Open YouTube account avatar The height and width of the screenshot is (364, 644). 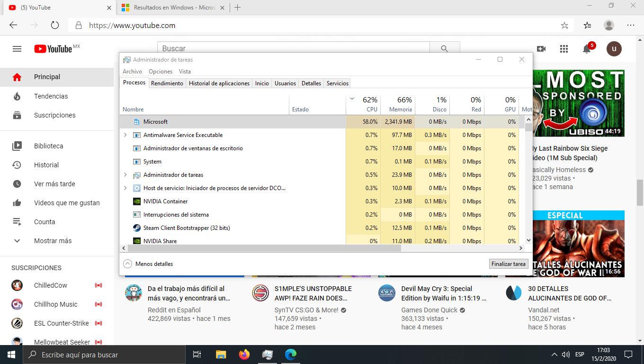point(614,48)
